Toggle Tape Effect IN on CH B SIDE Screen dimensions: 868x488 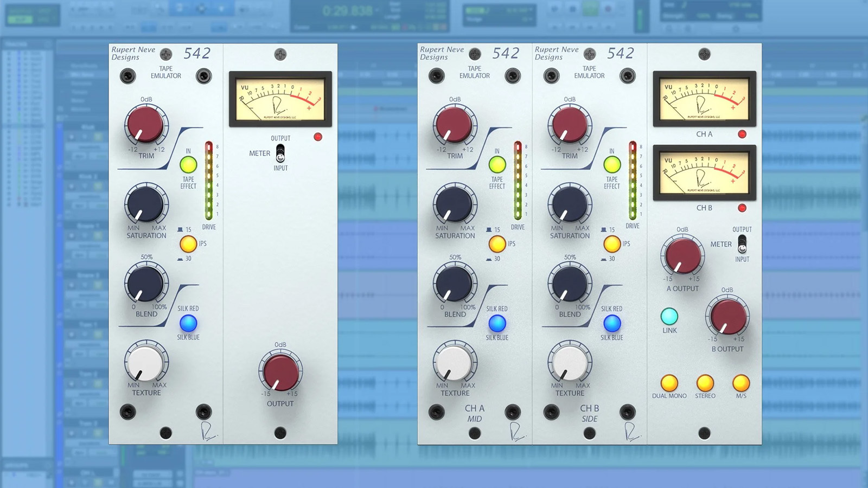(x=612, y=164)
